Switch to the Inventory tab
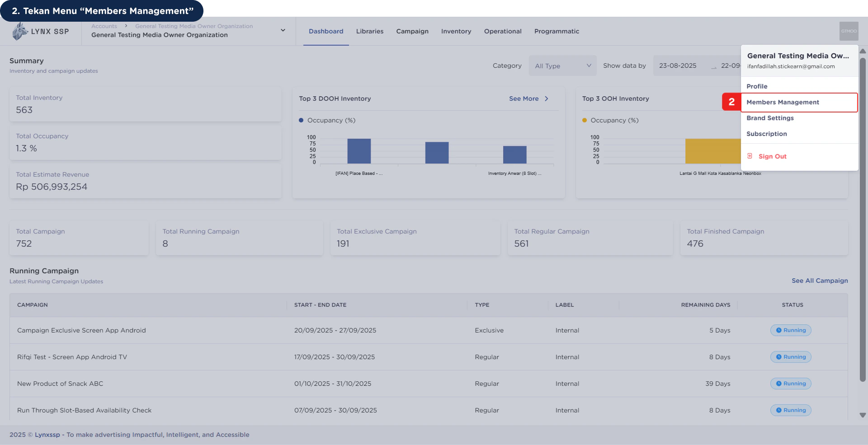The image size is (868, 445). pyautogui.click(x=456, y=31)
